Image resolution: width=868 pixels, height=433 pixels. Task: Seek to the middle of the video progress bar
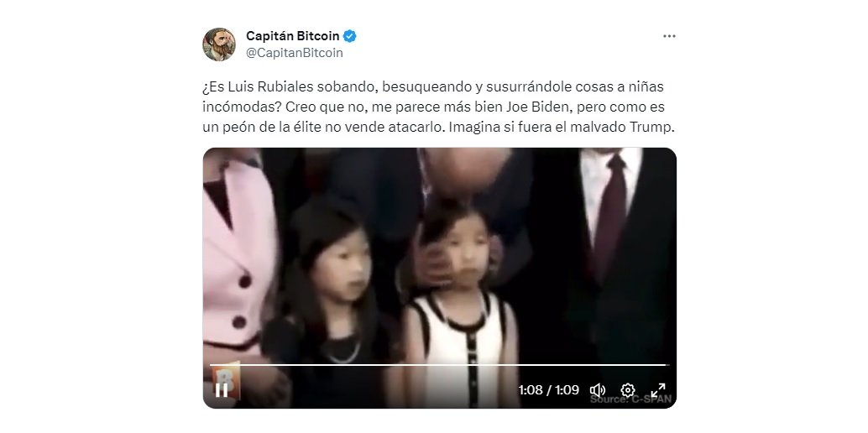[440, 365]
